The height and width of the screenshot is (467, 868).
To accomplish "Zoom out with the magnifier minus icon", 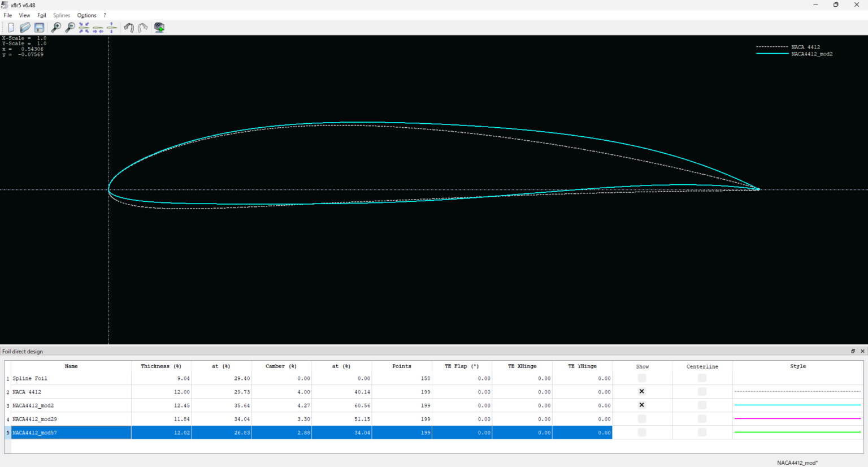I will click(70, 28).
